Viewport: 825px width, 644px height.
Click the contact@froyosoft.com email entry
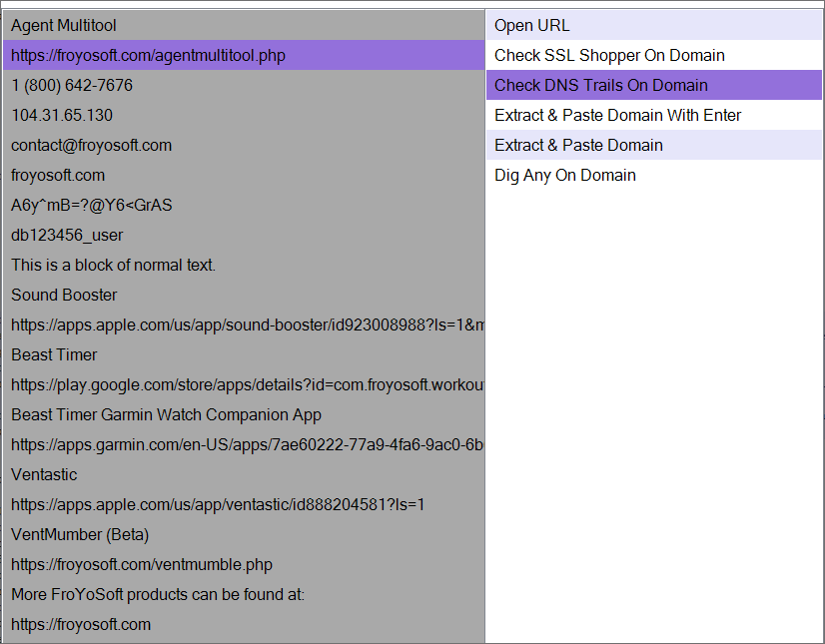(244, 145)
